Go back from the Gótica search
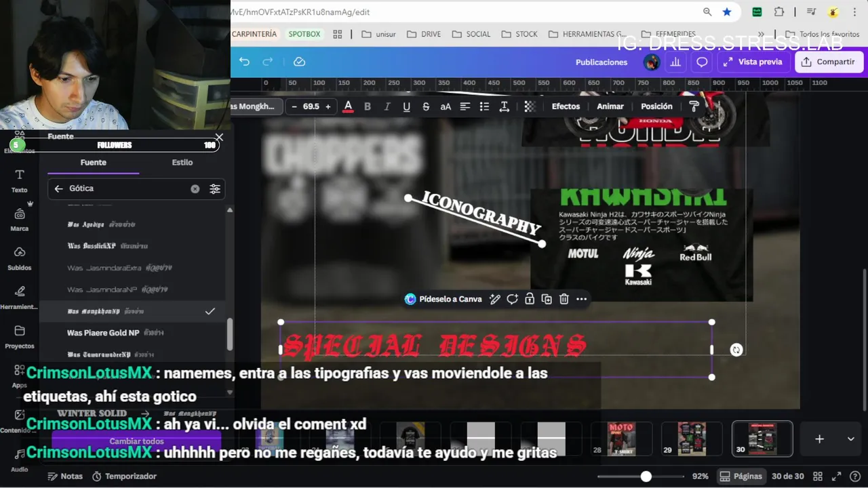 [58, 188]
